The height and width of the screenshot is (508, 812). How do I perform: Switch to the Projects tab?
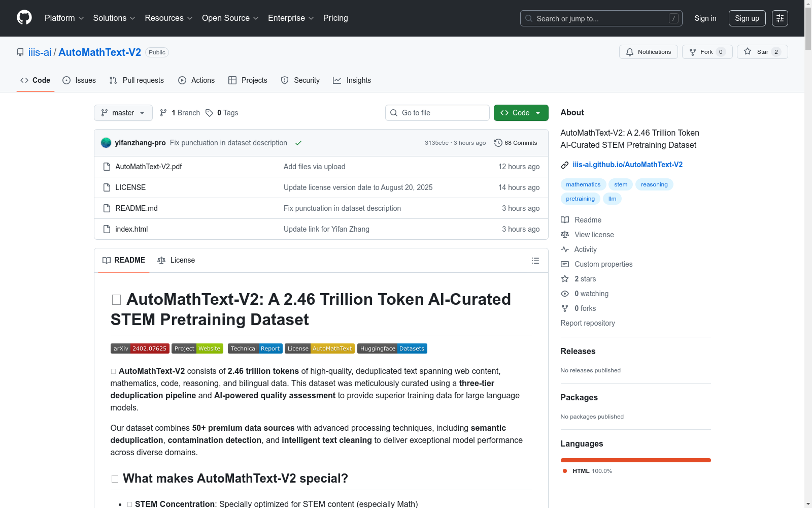248,80
